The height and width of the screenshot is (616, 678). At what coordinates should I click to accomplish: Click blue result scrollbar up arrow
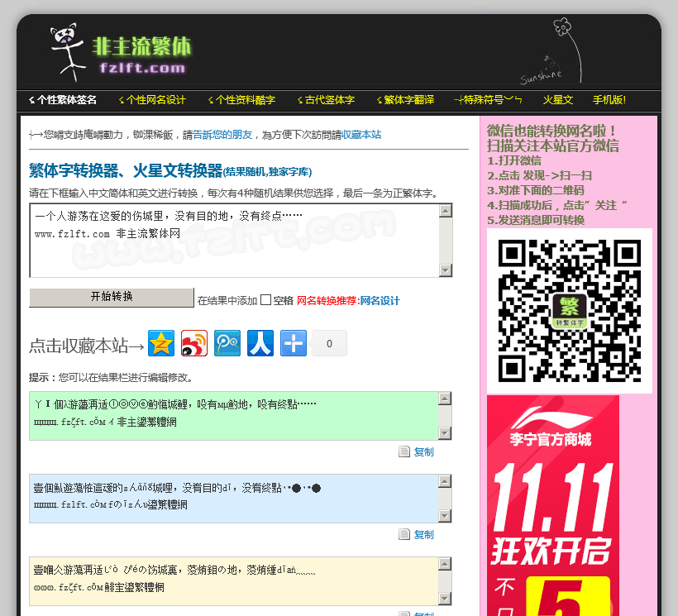point(445,480)
